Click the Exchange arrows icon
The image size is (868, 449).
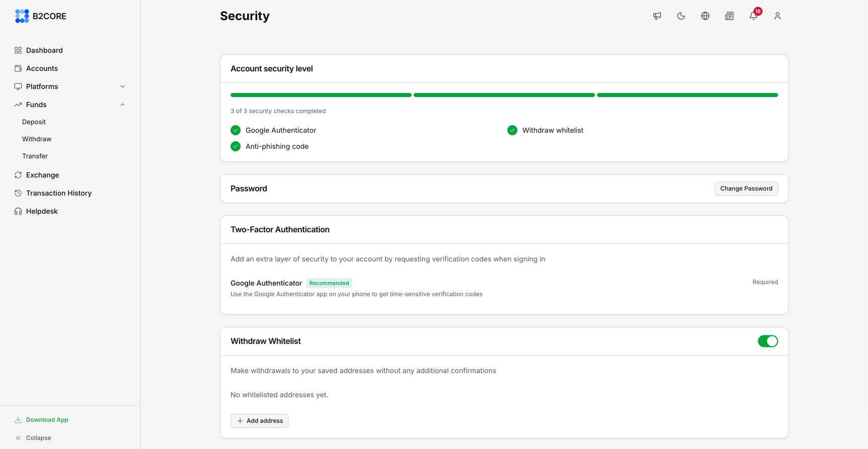[18, 175]
